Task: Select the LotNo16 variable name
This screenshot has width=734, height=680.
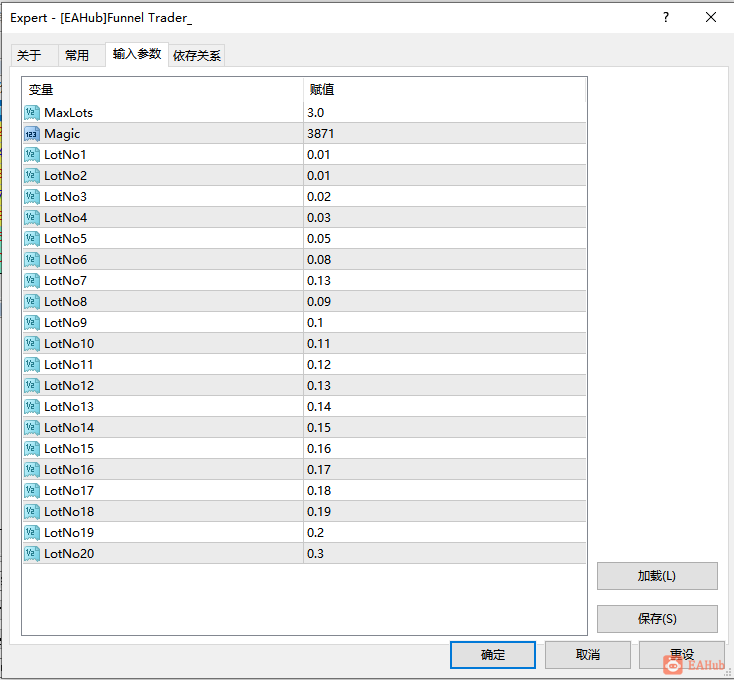Action: point(69,470)
